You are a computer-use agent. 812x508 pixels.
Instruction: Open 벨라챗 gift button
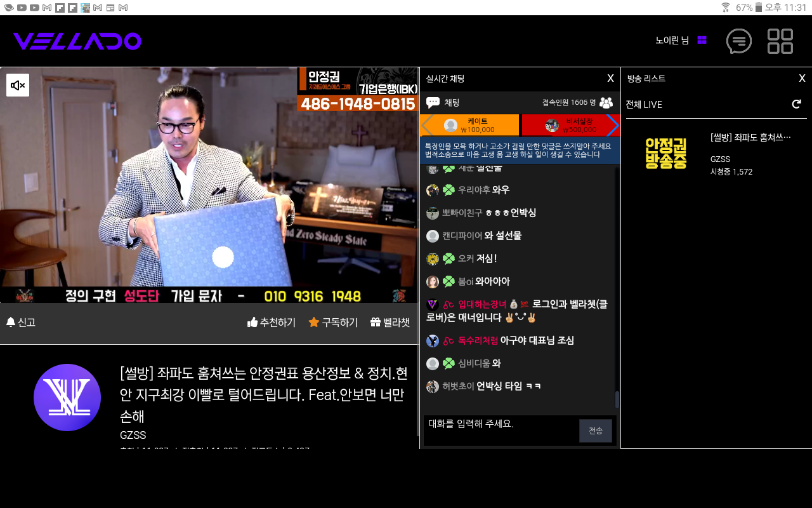pyautogui.click(x=390, y=322)
